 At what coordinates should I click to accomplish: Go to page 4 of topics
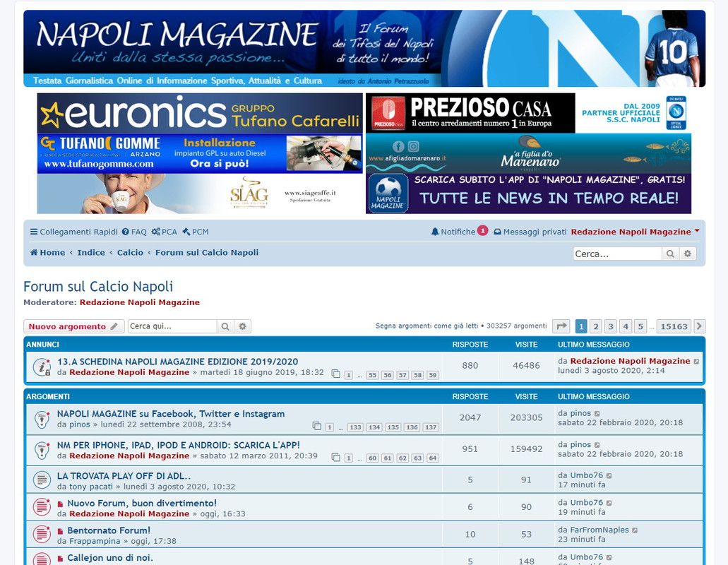626,326
